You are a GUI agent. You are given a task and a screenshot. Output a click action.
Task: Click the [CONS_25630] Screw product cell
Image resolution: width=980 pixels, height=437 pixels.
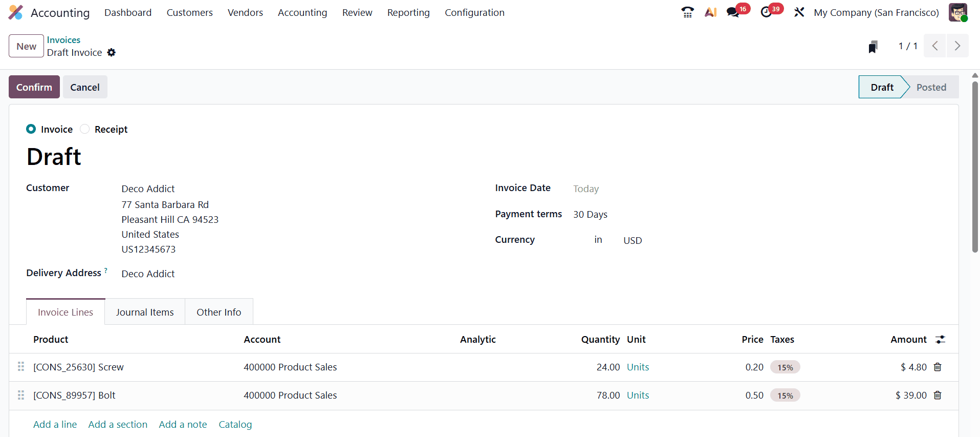click(x=78, y=367)
